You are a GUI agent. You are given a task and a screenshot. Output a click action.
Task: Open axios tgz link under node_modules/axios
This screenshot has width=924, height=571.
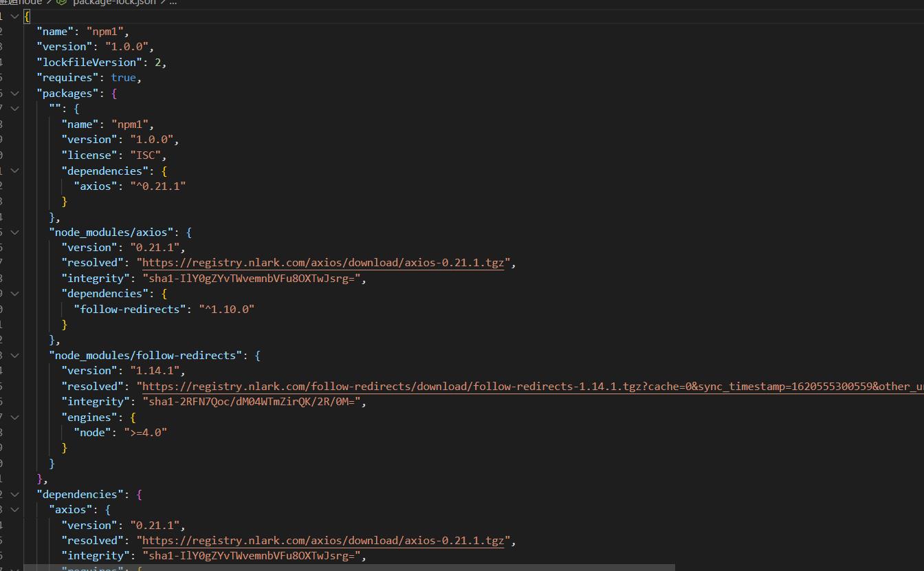(323, 263)
